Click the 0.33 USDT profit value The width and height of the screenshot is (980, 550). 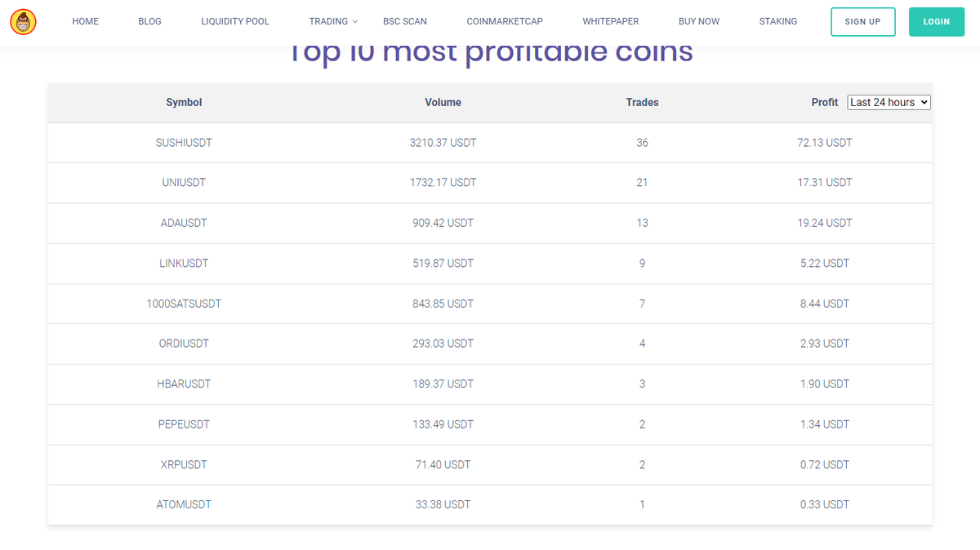pyautogui.click(x=825, y=504)
